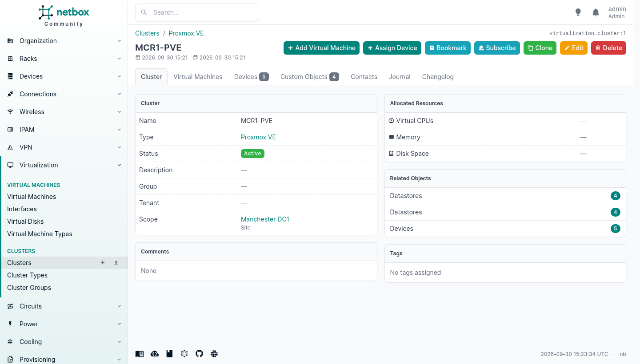Screen dimensions: 640x364
Task: Click the Power lightning icon
Action: coord(10,324)
